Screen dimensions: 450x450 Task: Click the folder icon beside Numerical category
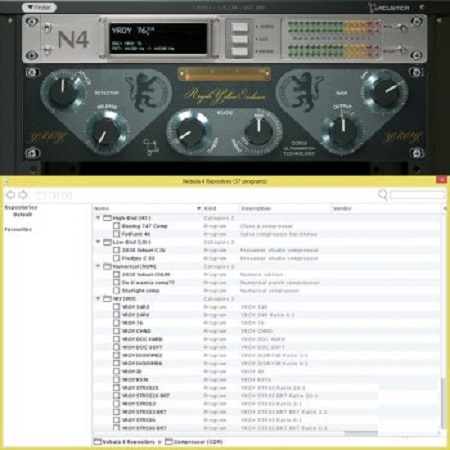(x=107, y=266)
